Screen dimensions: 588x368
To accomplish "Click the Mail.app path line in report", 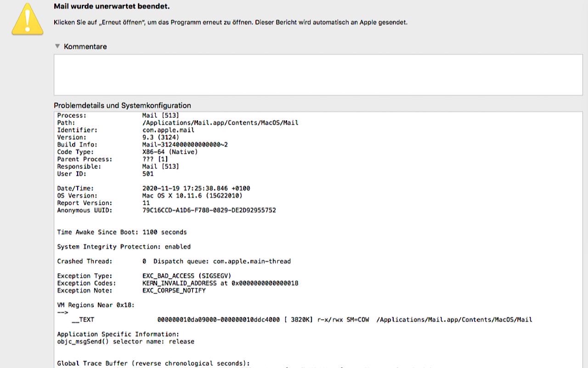I will [220, 123].
